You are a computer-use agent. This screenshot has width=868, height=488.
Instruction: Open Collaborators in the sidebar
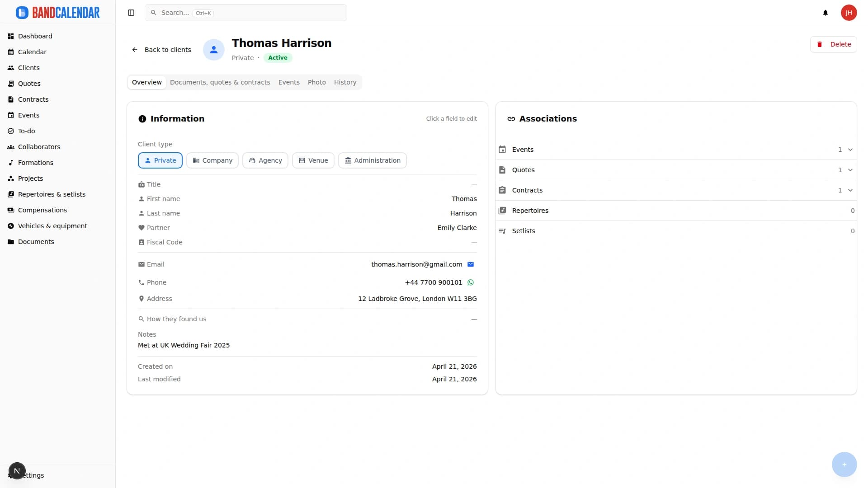(58, 147)
